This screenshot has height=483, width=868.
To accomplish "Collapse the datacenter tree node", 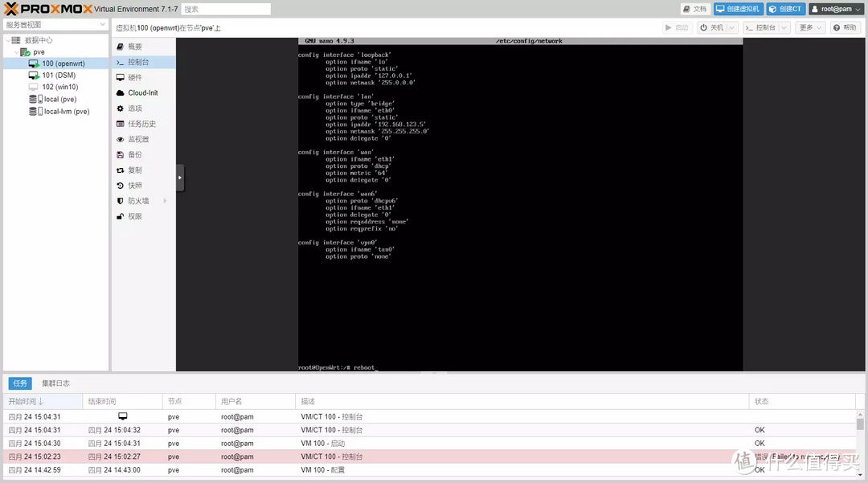I will pyautogui.click(x=8, y=40).
